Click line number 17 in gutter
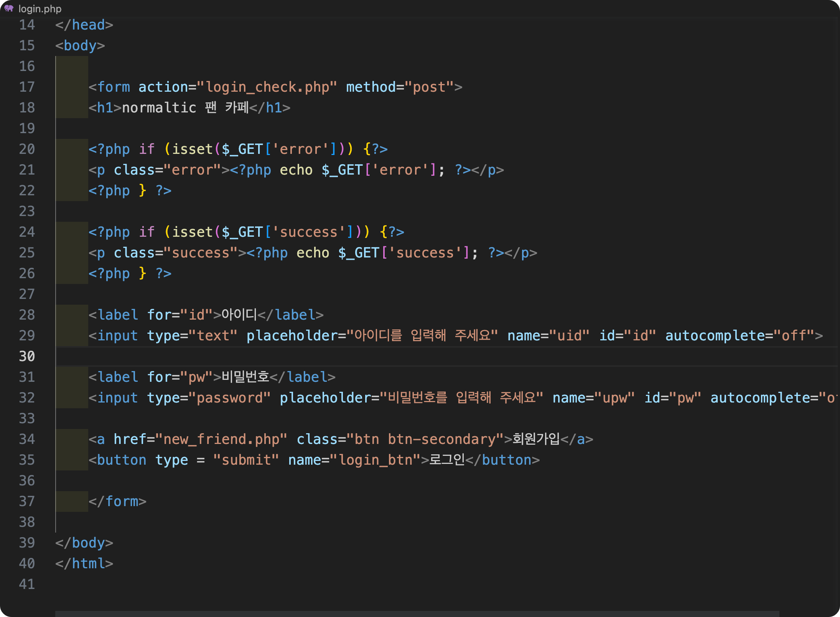The image size is (840, 617). 27,87
